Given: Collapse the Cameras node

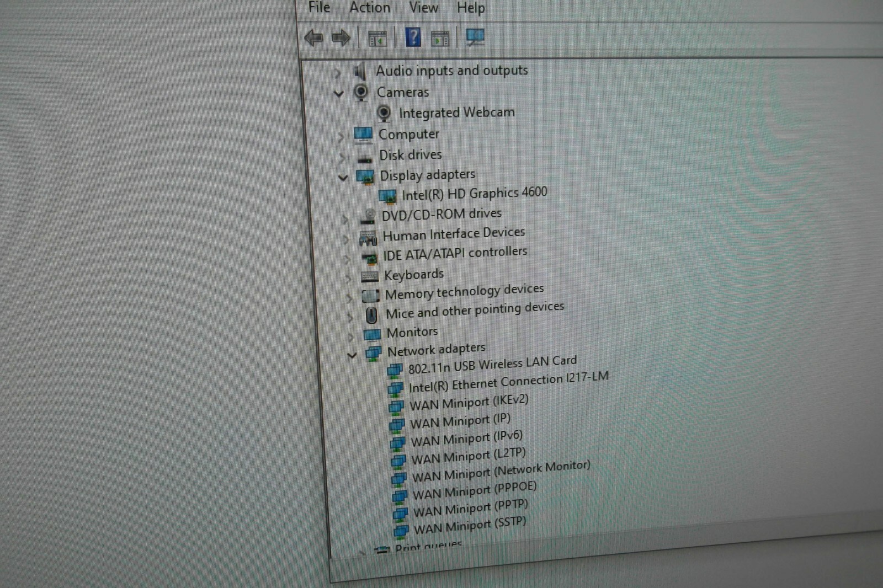Looking at the screenshot, I should 339,94.
